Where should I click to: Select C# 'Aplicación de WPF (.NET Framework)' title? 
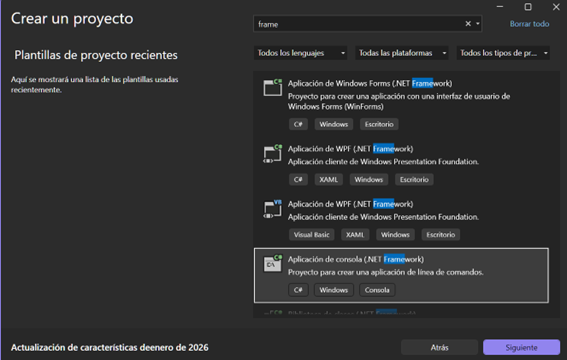(x=350, y=149)
